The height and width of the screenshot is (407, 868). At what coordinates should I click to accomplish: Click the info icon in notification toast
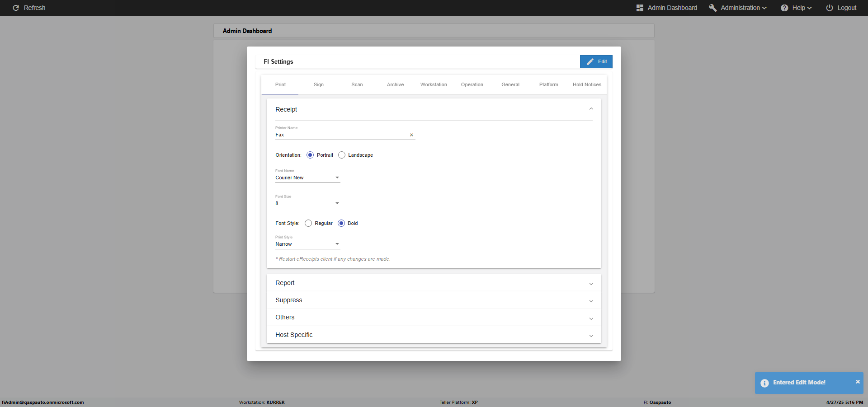[764, 383]
